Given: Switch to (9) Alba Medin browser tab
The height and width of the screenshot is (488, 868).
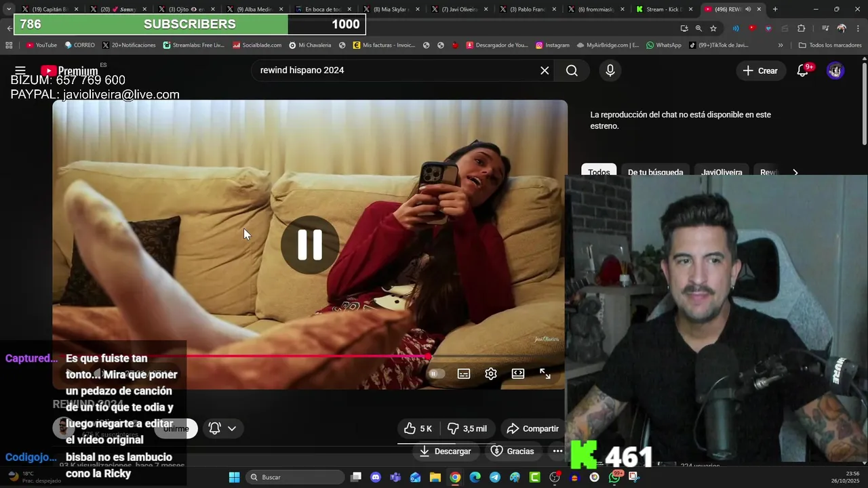Looking at the screenshot, I should point(254,9).
